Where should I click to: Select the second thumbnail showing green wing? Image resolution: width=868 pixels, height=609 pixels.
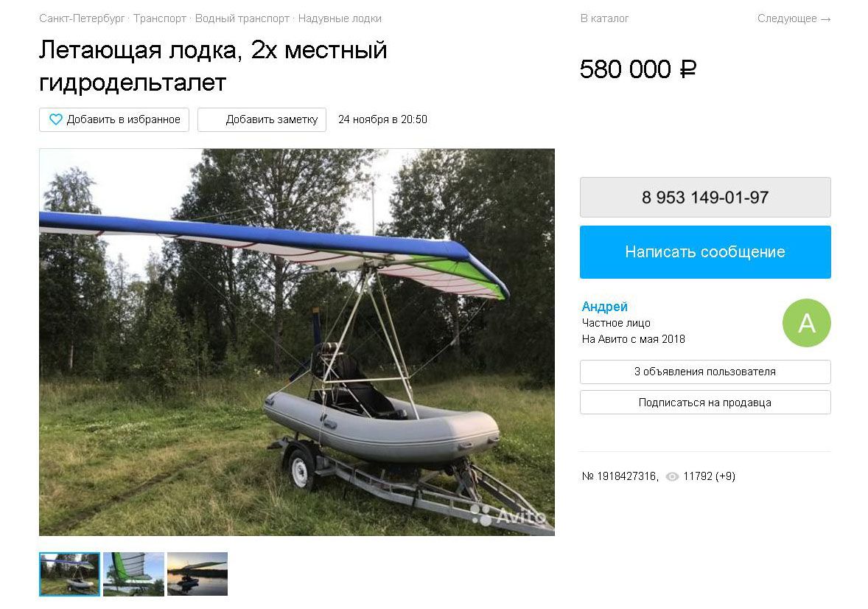point(133,574)
